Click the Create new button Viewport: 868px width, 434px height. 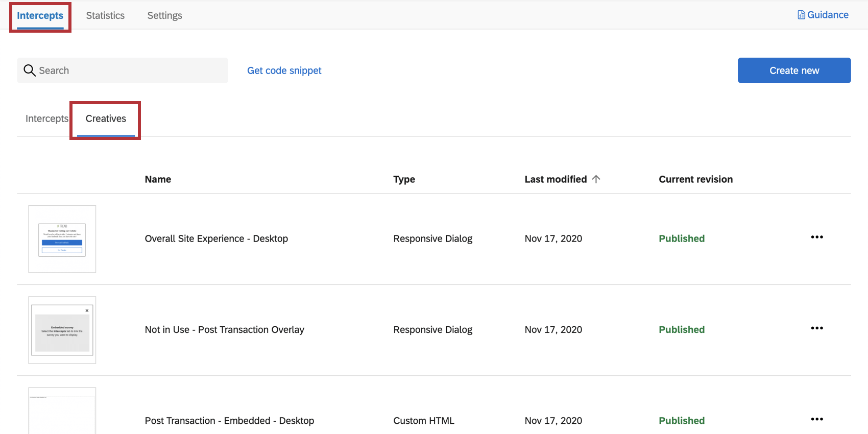pyautogui.click(x=794, y=70)
